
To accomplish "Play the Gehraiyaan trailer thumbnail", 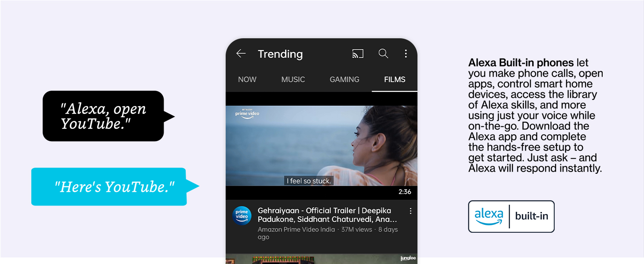I will tap(321, 145).
